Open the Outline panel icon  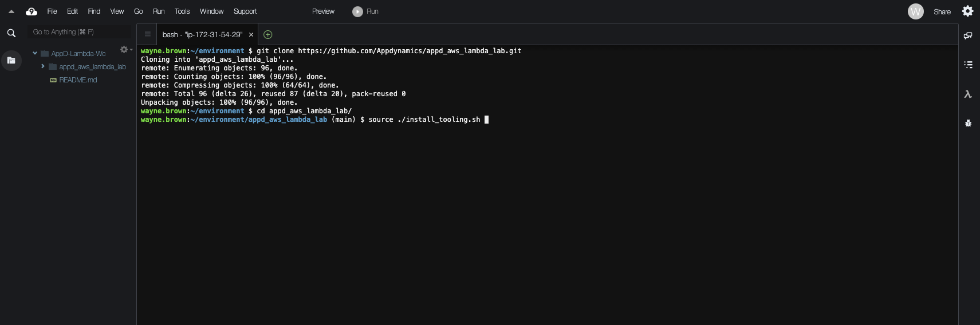968,65
